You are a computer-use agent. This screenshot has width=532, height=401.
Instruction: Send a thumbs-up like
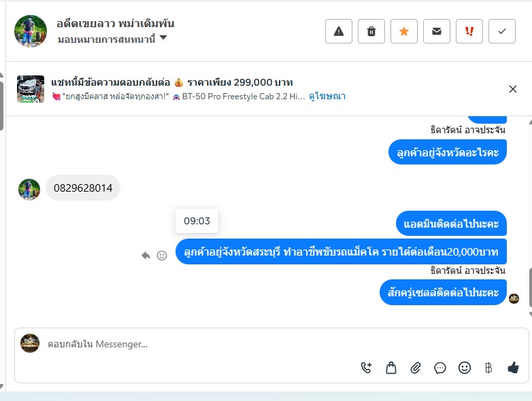click(514, 368)
